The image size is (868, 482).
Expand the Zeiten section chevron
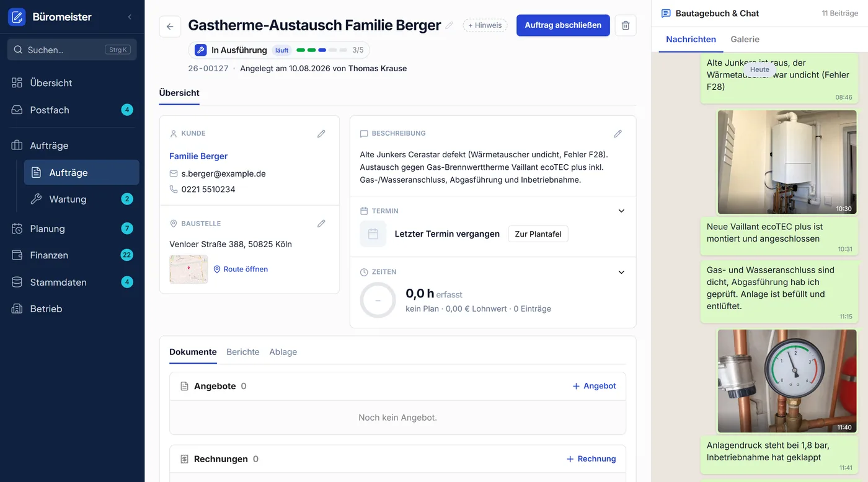pyautogui.click(x=621, y=272)
